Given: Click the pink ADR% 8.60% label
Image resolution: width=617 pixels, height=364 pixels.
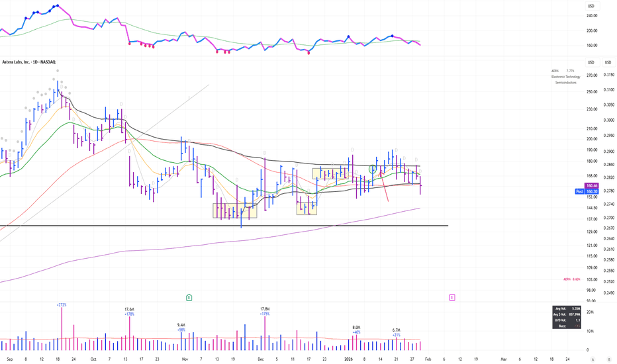Looking at the screenshot, I should tap(572, 279).
